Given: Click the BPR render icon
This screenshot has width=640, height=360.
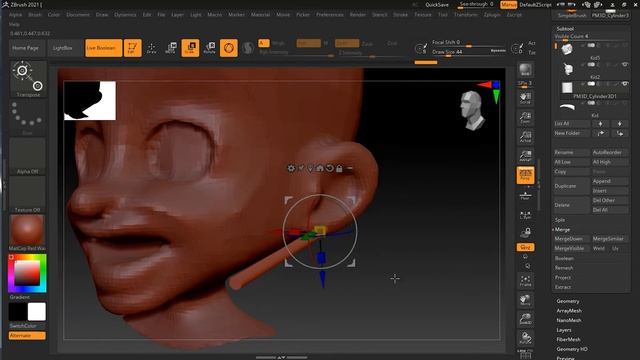Looking at the screenshot, I should tap(525, 70).
